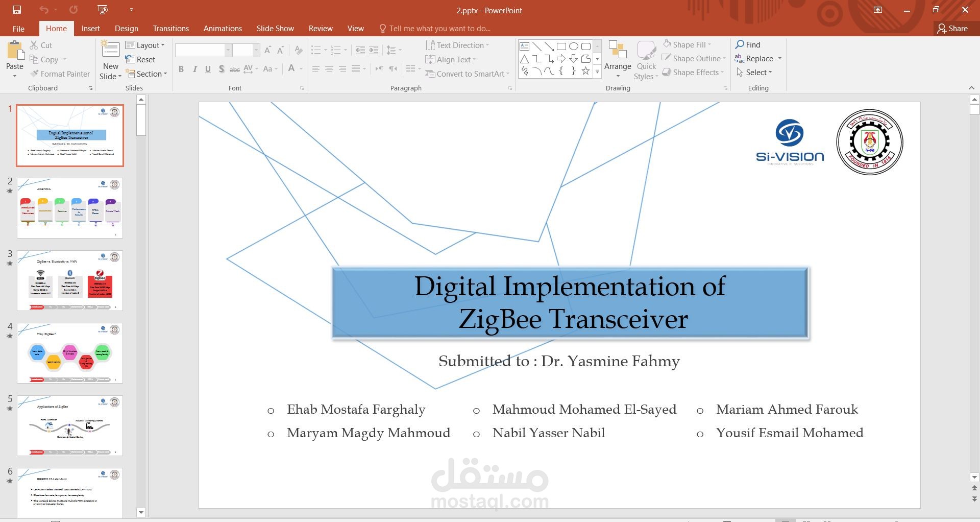
Task: Increase font size icon
Action: tap(267, 50)
